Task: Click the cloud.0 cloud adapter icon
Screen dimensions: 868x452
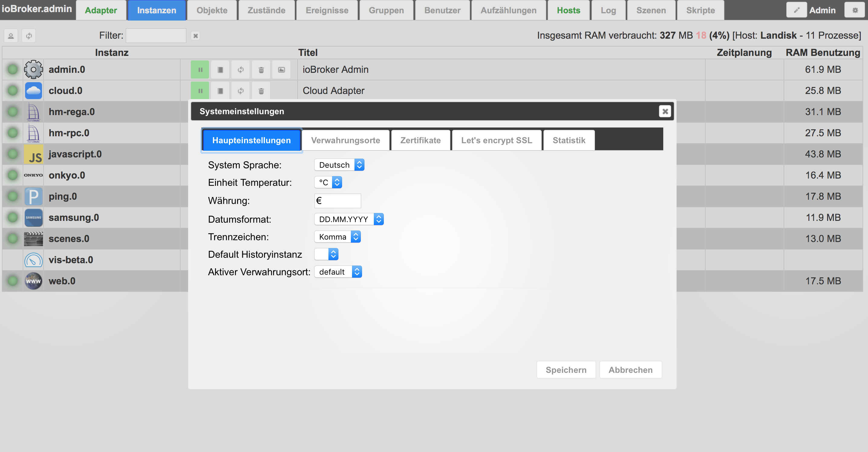Action: [x=33, y=91]
